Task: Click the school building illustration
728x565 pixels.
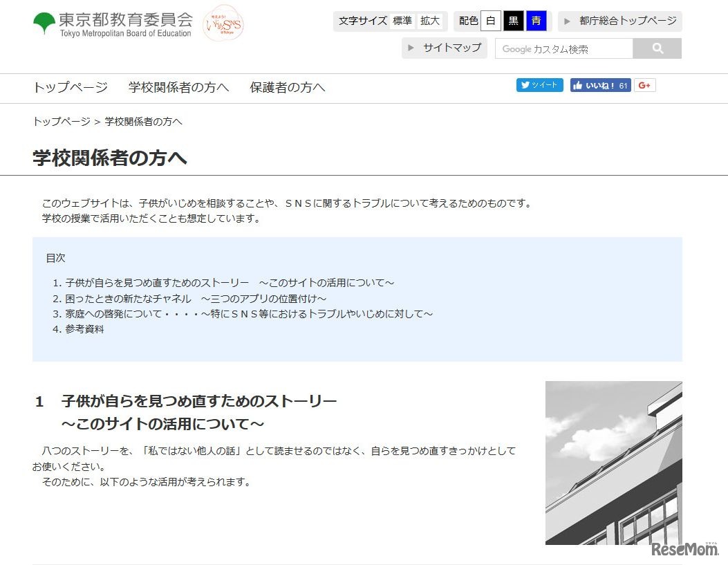Action: coord(614,463)
